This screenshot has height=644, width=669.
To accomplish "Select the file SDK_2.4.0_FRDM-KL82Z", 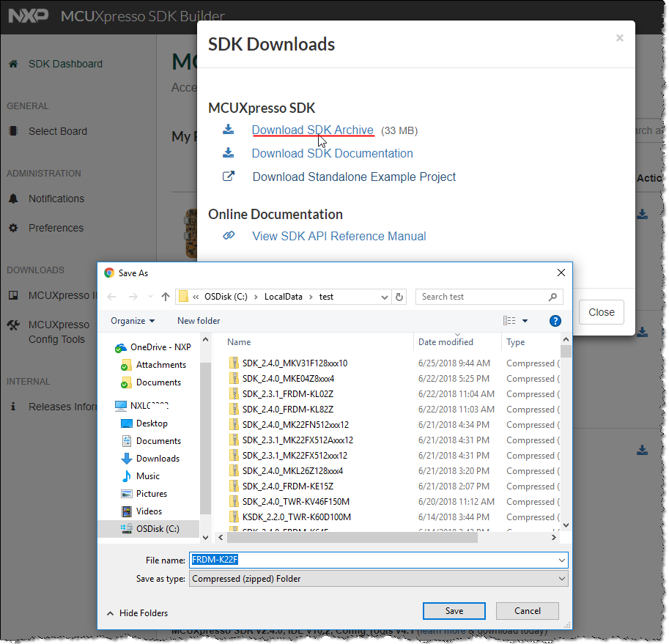I will click(288, 410).
